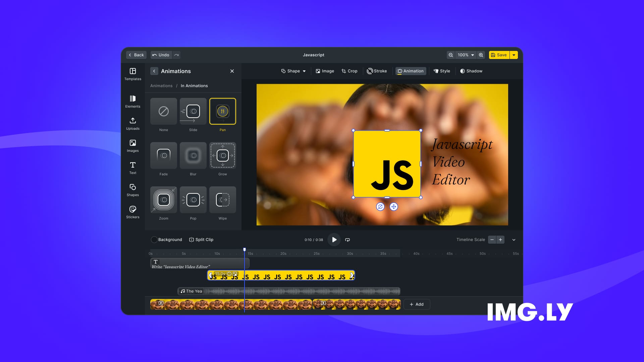Switch to the Style tab

442,71
